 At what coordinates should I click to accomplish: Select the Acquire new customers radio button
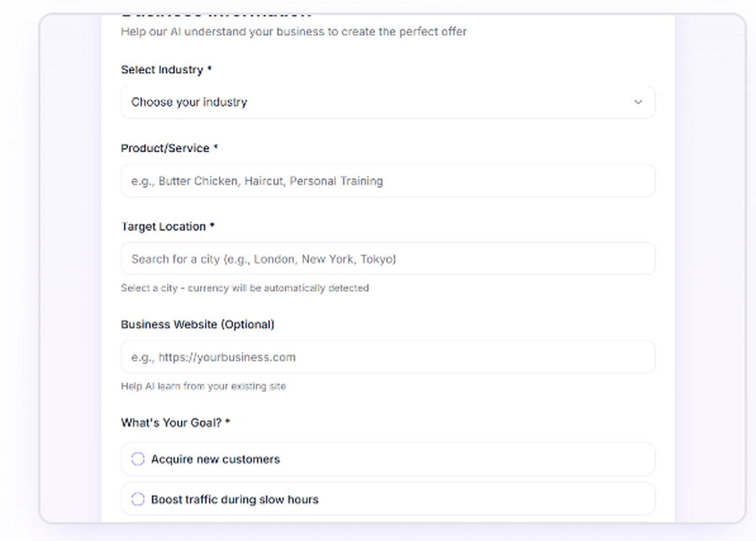pyautogui.click(x=138, y=459)
